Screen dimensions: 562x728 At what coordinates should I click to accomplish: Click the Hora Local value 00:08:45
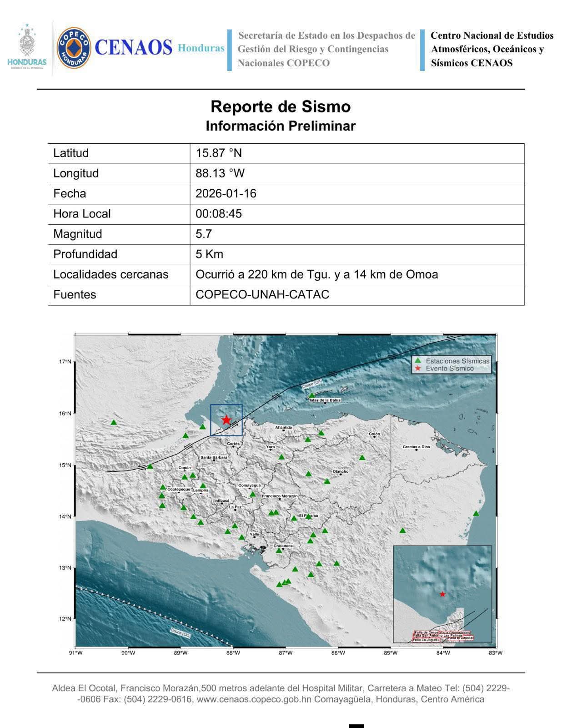(x=219, y=214)
